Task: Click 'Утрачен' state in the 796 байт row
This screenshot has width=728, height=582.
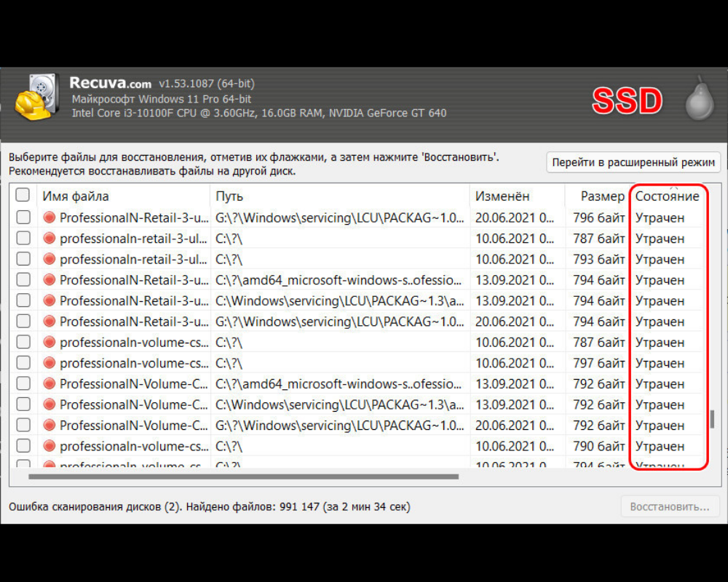Action: (660, 218)
